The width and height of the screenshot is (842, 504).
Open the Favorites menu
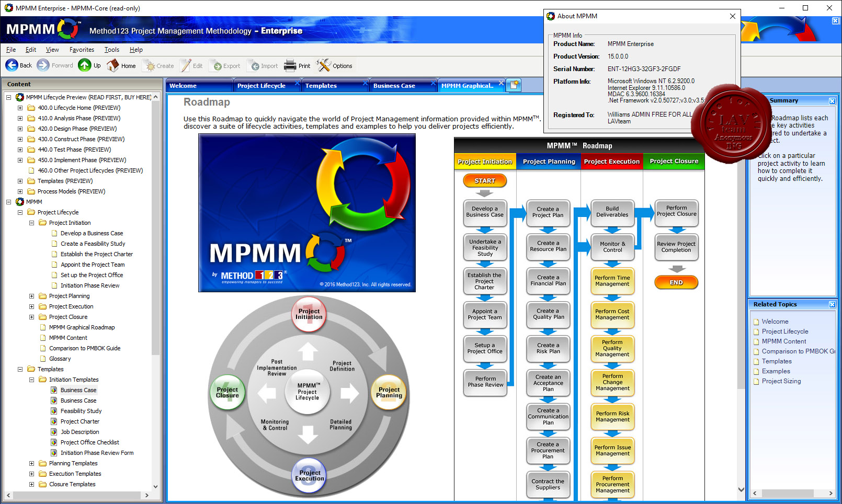[82, 50]
